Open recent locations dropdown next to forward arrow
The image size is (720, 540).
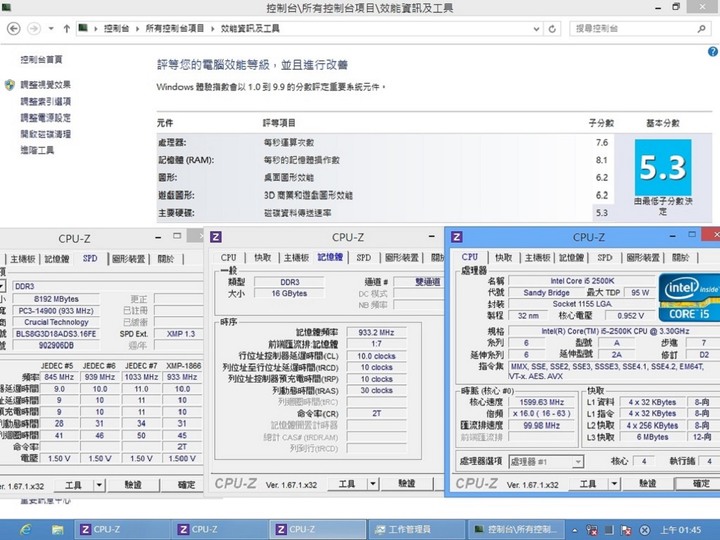(51, 28)
